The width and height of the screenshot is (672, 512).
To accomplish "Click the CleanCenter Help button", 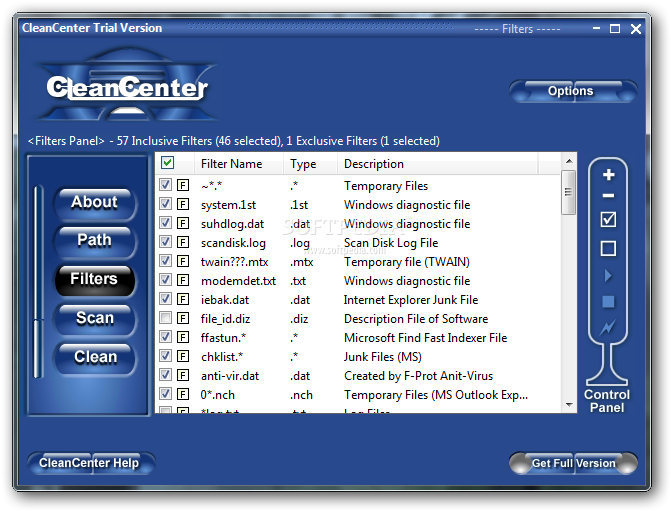I will point(91,463).
